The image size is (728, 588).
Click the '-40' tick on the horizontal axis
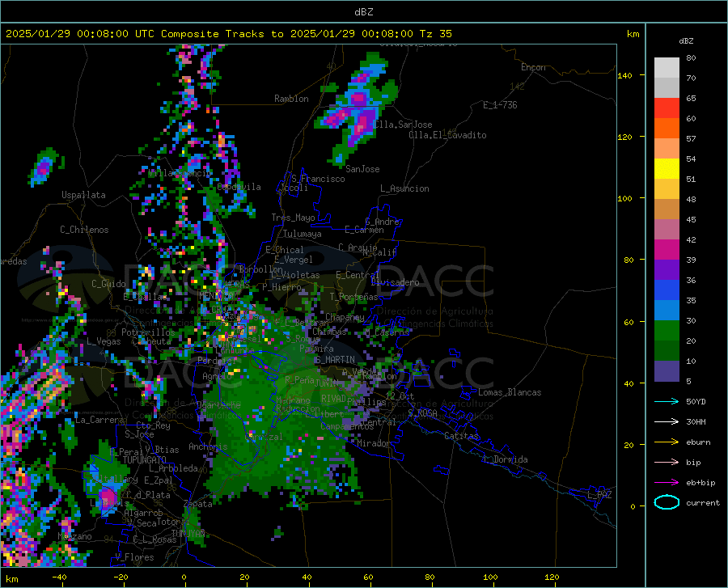tap(59, 577)
